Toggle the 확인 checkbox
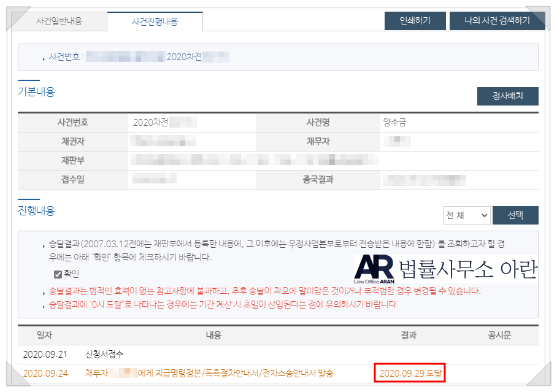Viewport: 557px width, 392px height. (58, 274)
